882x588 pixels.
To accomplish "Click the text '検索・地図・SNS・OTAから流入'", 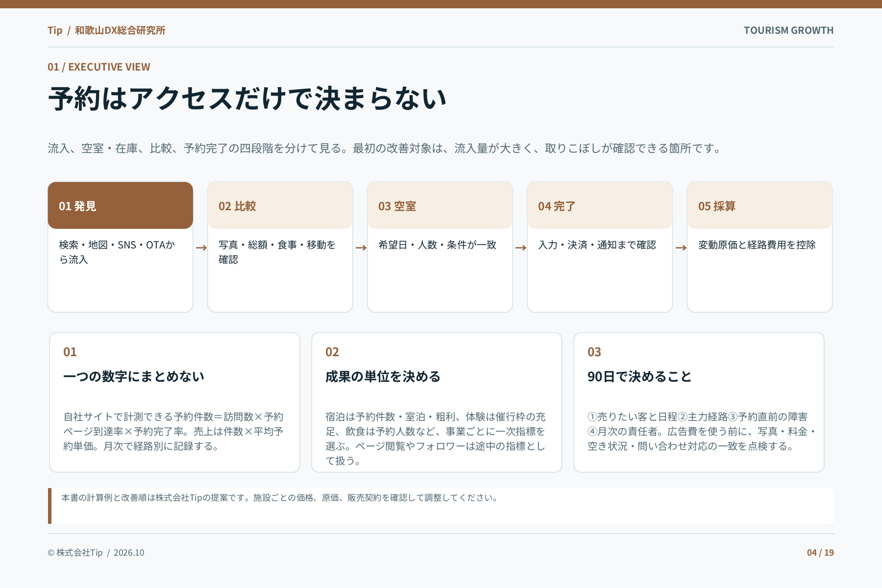I will point(117,252).
